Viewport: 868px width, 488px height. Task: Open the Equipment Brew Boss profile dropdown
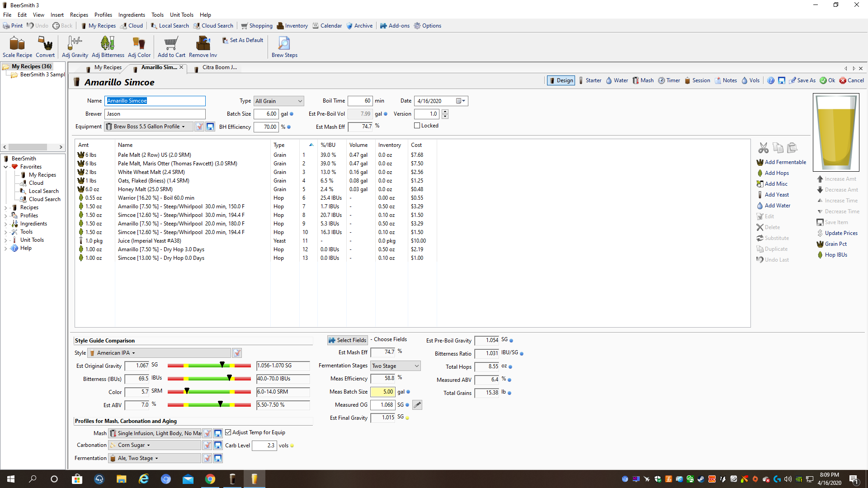click(149, 127)
